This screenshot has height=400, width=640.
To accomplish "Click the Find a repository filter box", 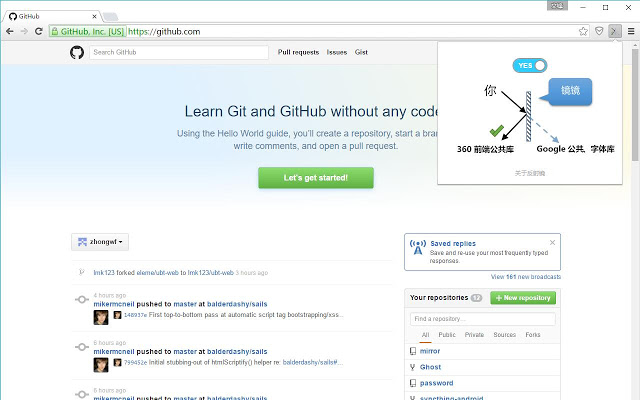I will click(x=482, y=319).
